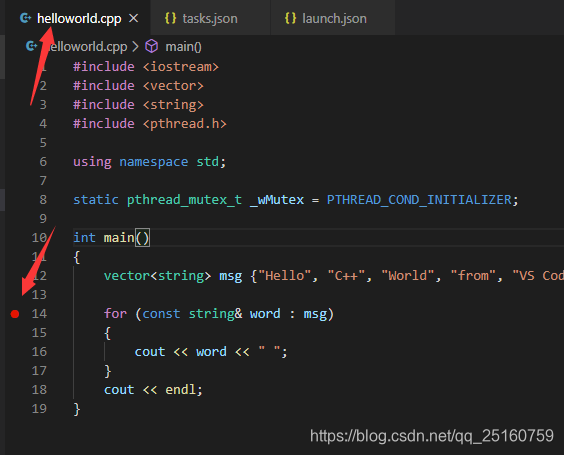Click the cube symbol icon beside main()
Screen dimensions: 564x455
151,46
